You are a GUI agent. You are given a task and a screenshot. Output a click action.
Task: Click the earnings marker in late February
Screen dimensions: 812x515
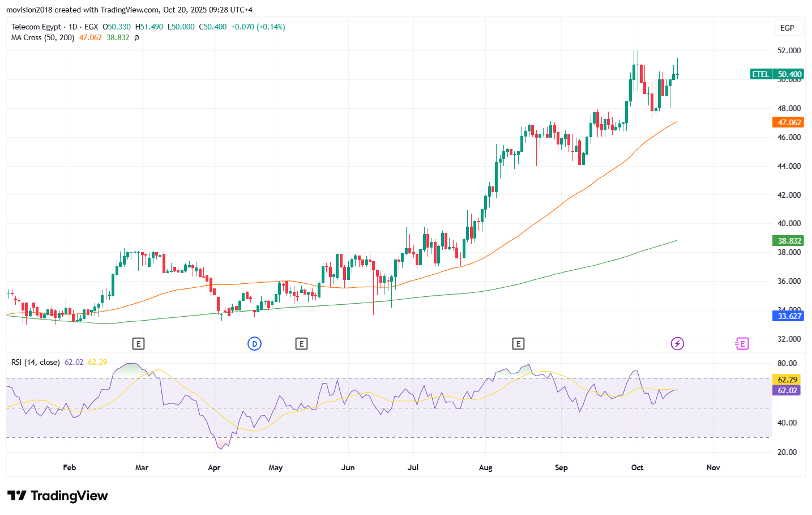coord(138,343)
